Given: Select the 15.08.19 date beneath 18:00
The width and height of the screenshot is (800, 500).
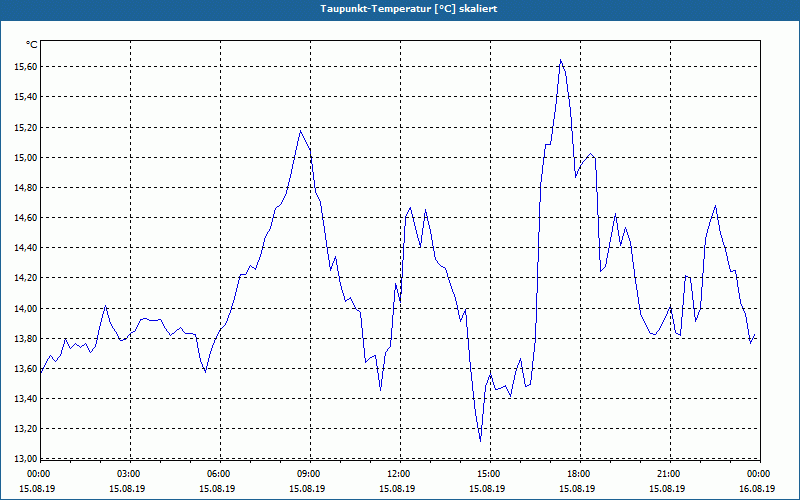Looking at the screenshot, I should 578,488.
